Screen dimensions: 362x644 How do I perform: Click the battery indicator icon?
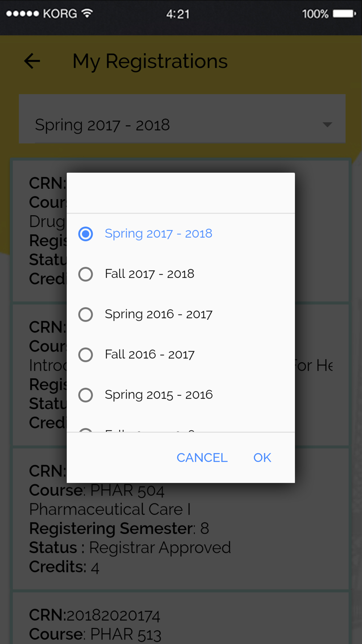(344, 14)
